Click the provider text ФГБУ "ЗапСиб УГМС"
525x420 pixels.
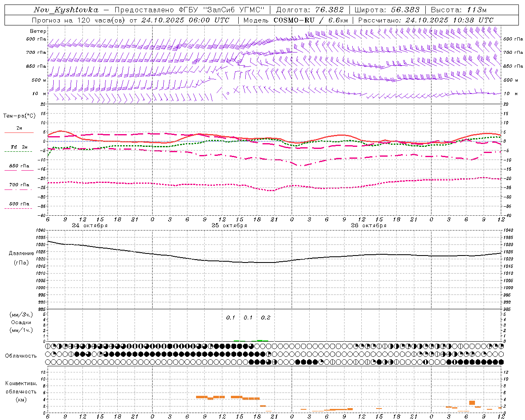[222, 10]
